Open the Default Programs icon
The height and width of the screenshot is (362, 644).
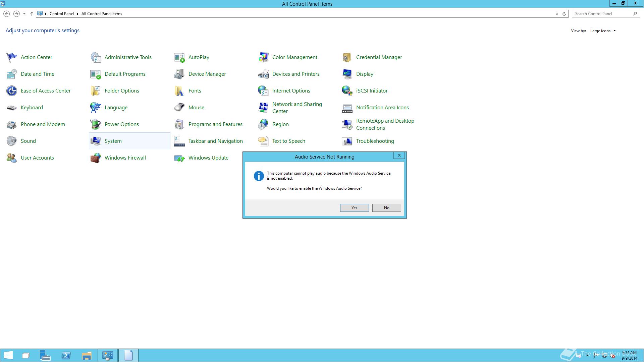pos(96,74)
